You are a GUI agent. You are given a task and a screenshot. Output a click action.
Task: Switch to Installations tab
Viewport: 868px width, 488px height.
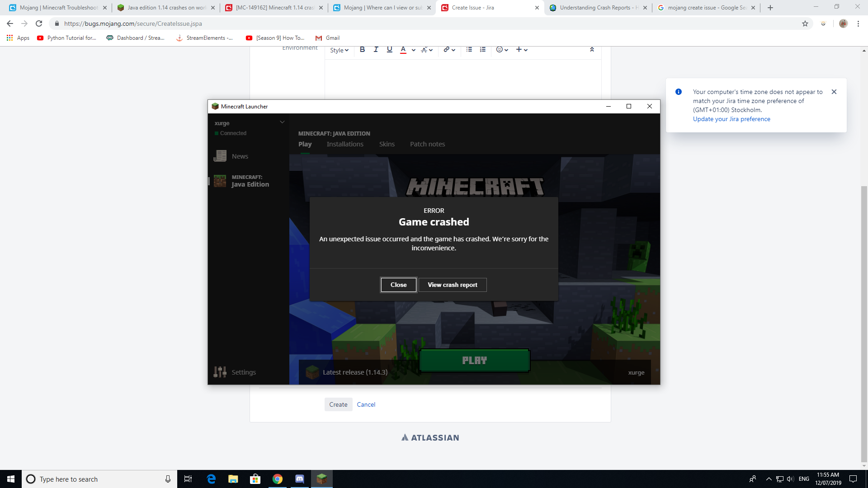click(x=345, y=144)
